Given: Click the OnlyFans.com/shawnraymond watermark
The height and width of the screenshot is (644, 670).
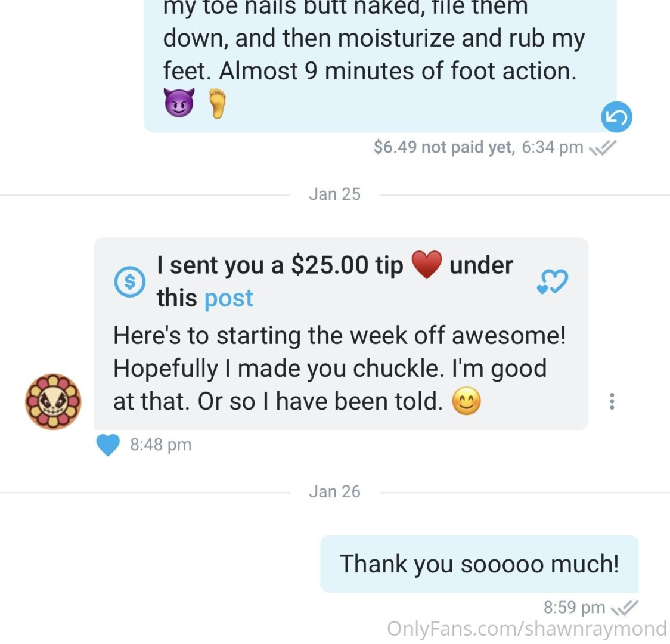Looking at the screenshot, I should pyautogui.click(x=526, y=628).
